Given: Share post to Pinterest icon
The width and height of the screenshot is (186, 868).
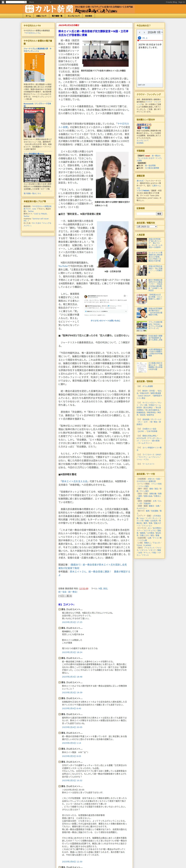Looking at the screenshot, I should (x=71, y=596).
